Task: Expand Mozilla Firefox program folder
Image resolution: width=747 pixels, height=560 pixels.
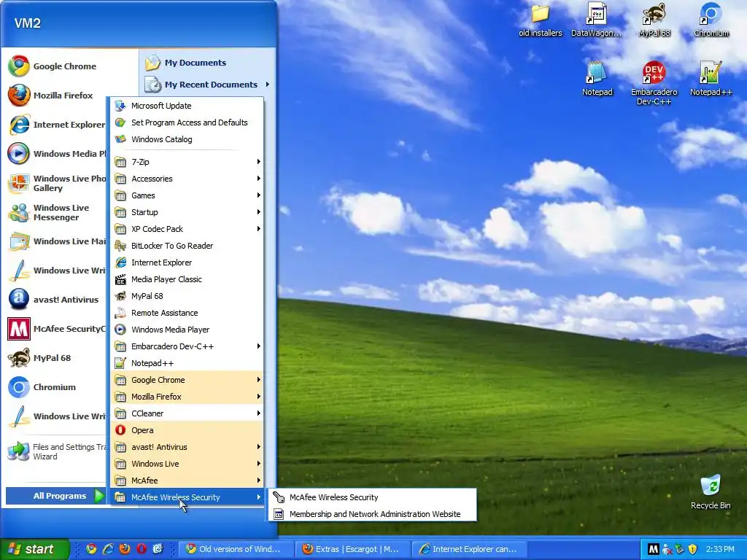Action: pos(187,397)
